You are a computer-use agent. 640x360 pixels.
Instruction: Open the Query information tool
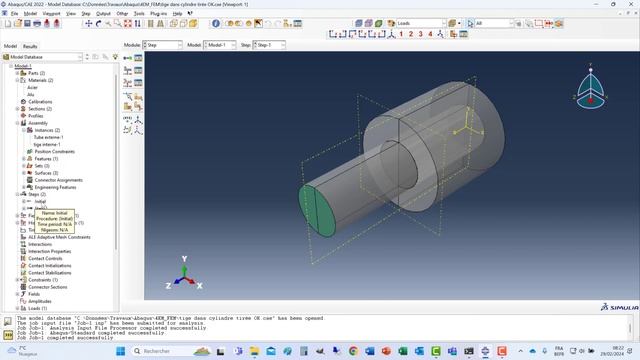click(216, 24)
